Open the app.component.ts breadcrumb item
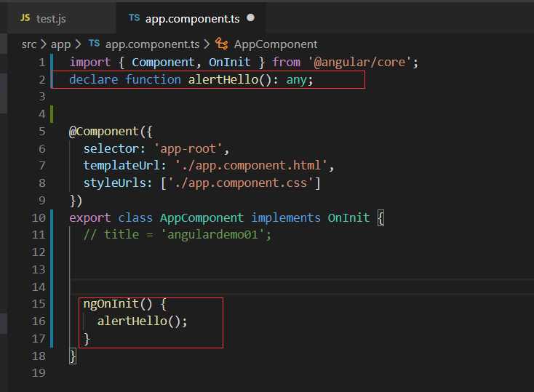This screenshot has height=392, width=534. 152,44
